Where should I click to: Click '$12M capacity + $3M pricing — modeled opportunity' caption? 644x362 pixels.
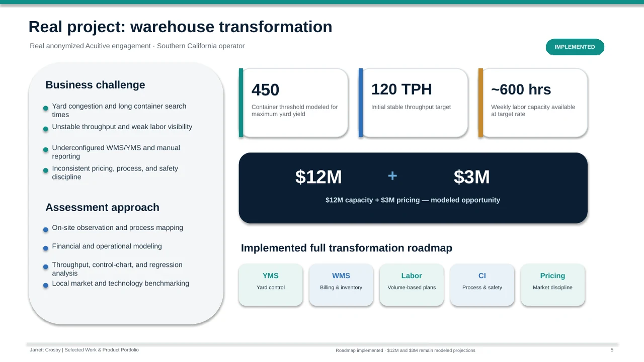click(x=413, y=200)
